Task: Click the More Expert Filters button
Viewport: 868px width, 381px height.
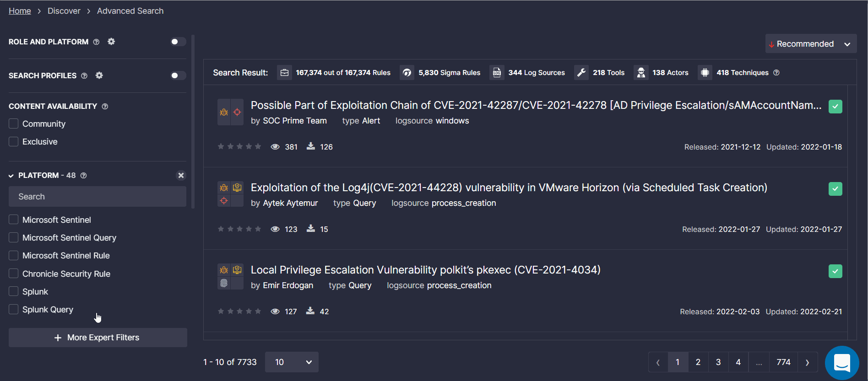Action: [98, 338]
